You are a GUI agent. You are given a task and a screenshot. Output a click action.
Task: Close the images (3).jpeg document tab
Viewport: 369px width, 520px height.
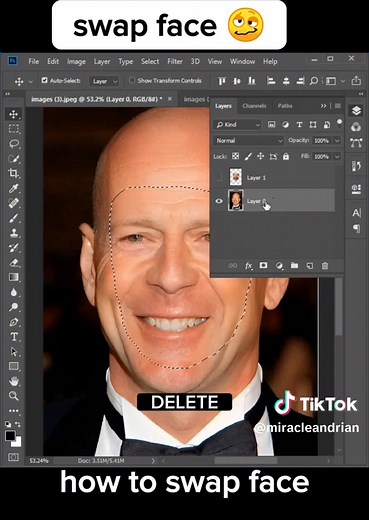170,99
